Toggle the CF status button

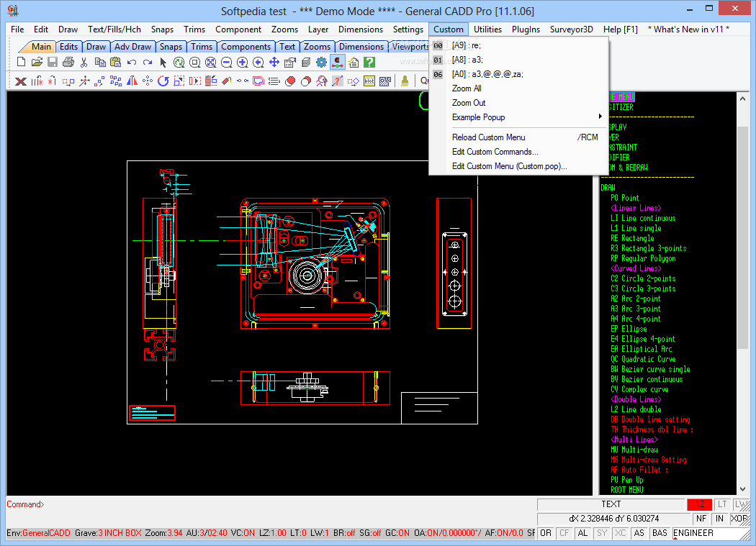(564, 533)
